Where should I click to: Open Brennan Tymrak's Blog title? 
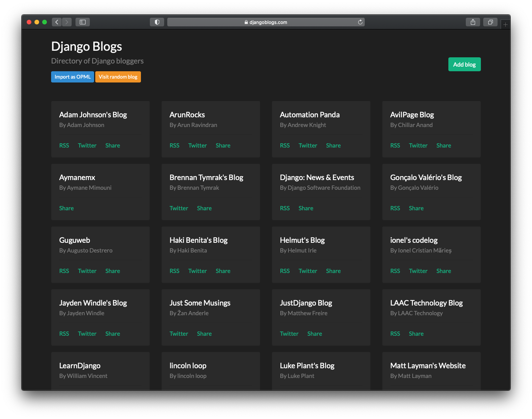coord(206,177)
